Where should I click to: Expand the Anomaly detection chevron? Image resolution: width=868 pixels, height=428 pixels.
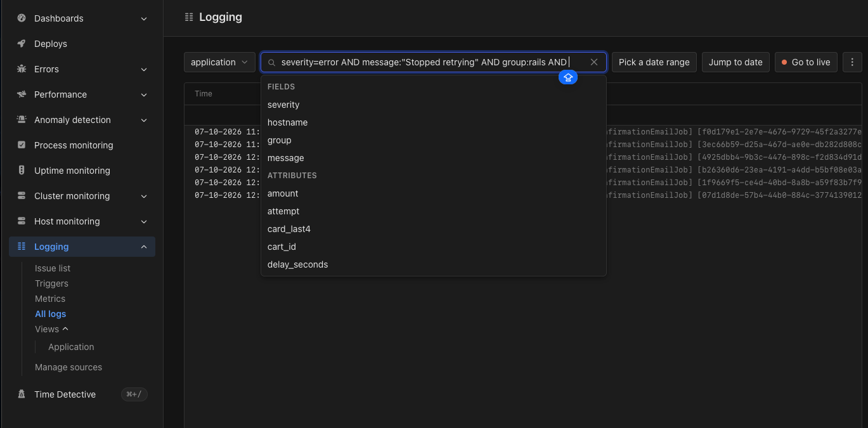[x=144, y=120]
